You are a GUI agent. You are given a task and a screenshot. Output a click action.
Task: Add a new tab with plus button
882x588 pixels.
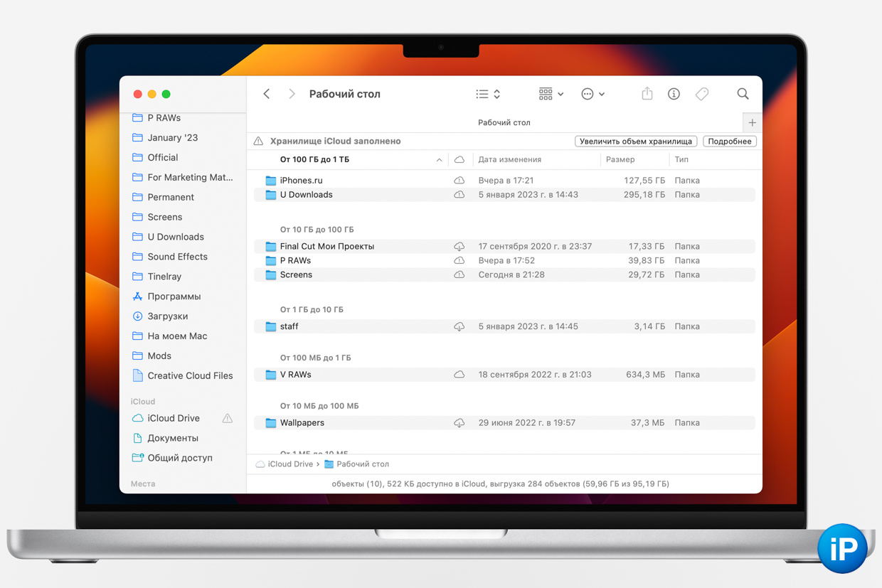pos(752,122)
